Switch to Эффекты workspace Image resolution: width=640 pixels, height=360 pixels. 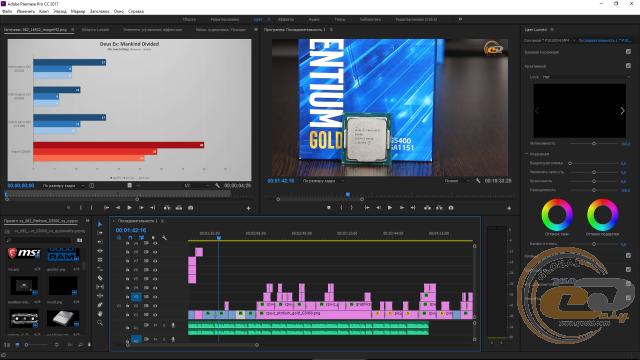tap(286, 19)
